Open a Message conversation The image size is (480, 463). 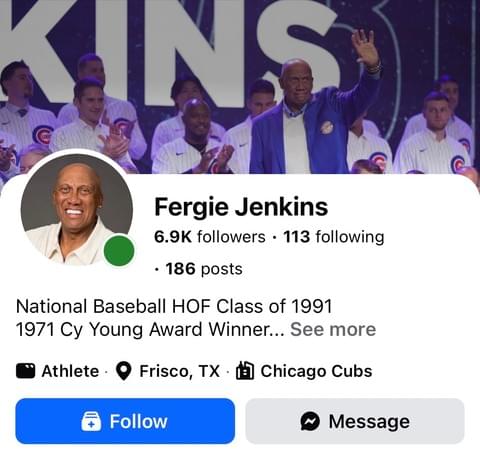point(355,421)
